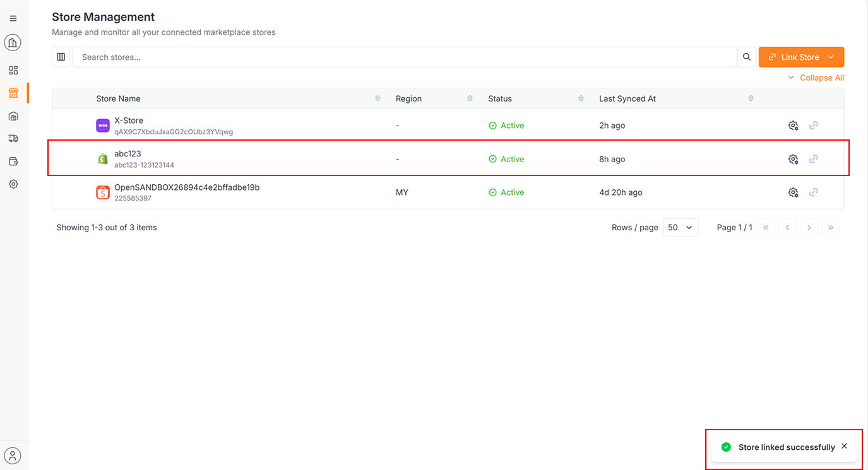This screenshot has height=470, width=868.
Task: Open the warehouse icon in the sidebar
Action: (x=13, y=115)
